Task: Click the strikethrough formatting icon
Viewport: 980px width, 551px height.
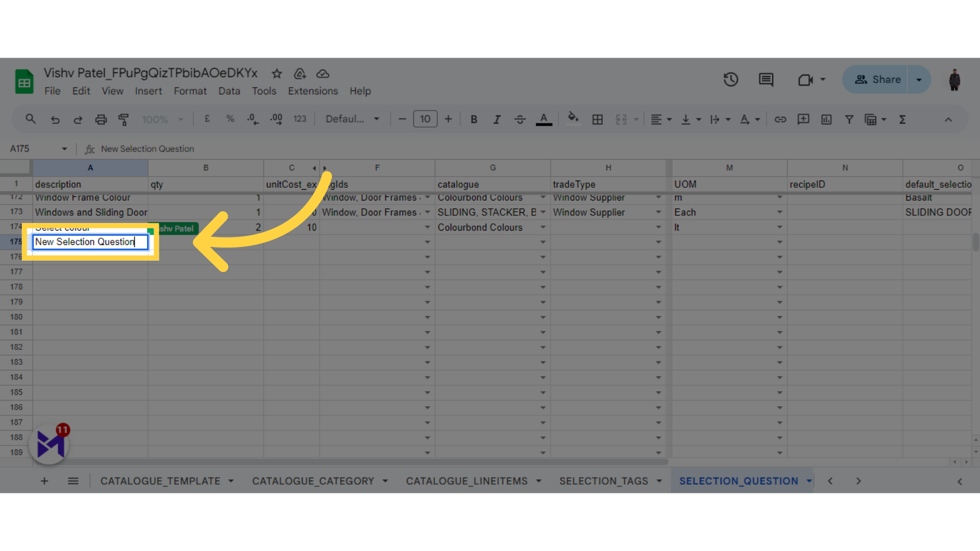Action: (x=520, y=120)
